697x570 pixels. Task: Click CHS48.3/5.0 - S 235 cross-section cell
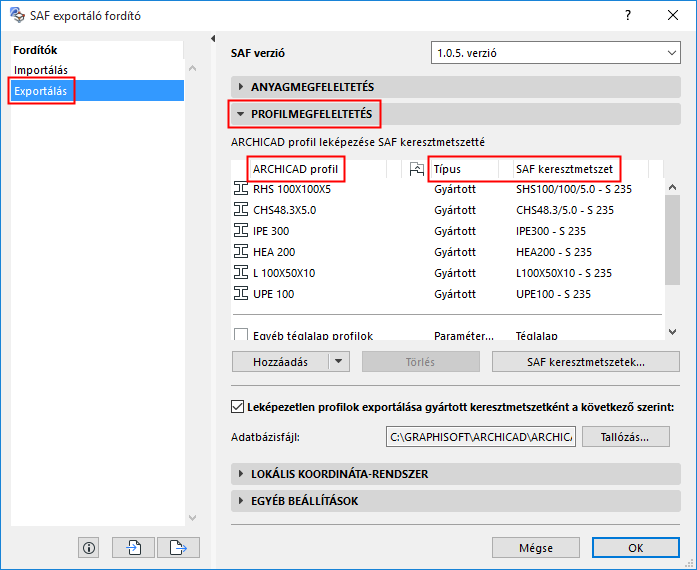point(565,210)
